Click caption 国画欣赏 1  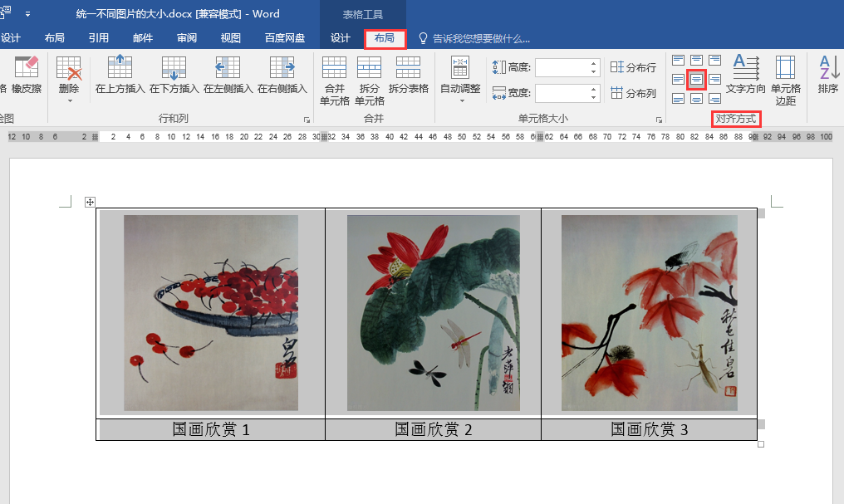coord(211,429)
